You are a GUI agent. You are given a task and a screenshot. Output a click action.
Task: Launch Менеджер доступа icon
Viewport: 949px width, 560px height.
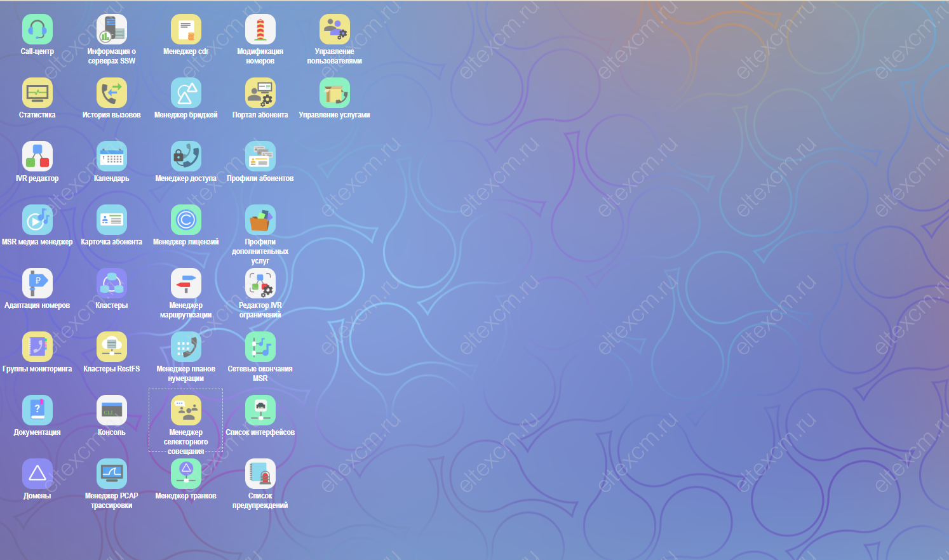point(186,156)
